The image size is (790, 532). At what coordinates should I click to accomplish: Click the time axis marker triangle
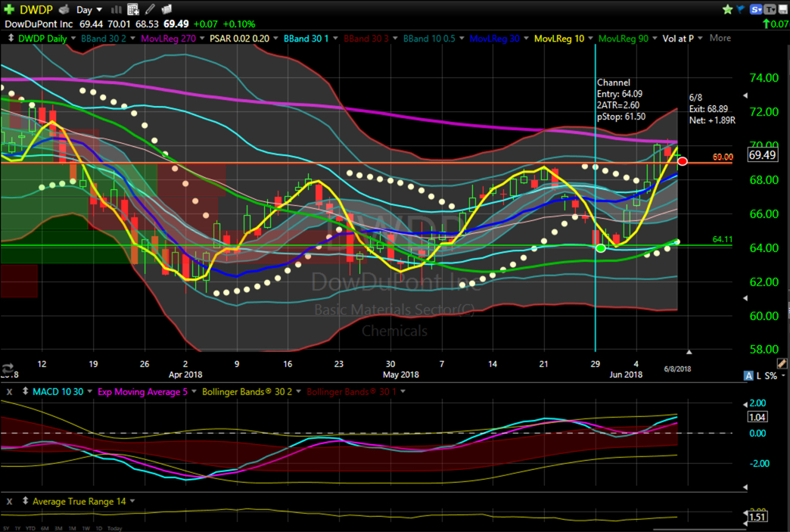(x=689, y=352)
